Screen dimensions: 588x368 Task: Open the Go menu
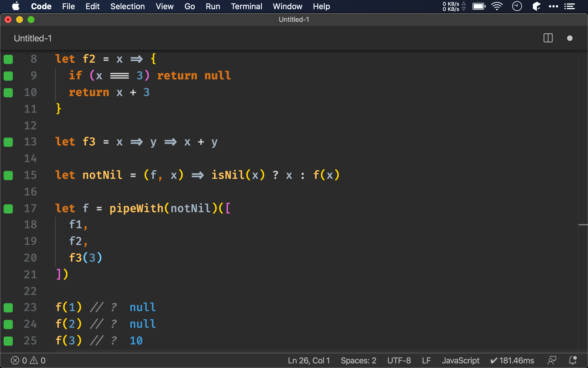tap(189, 6)
